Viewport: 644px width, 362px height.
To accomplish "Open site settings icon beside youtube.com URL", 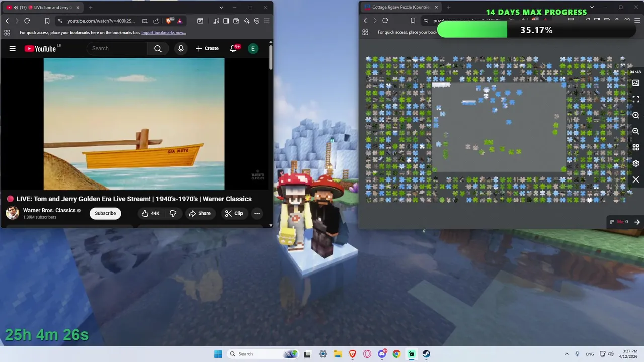I will [60, 21].
